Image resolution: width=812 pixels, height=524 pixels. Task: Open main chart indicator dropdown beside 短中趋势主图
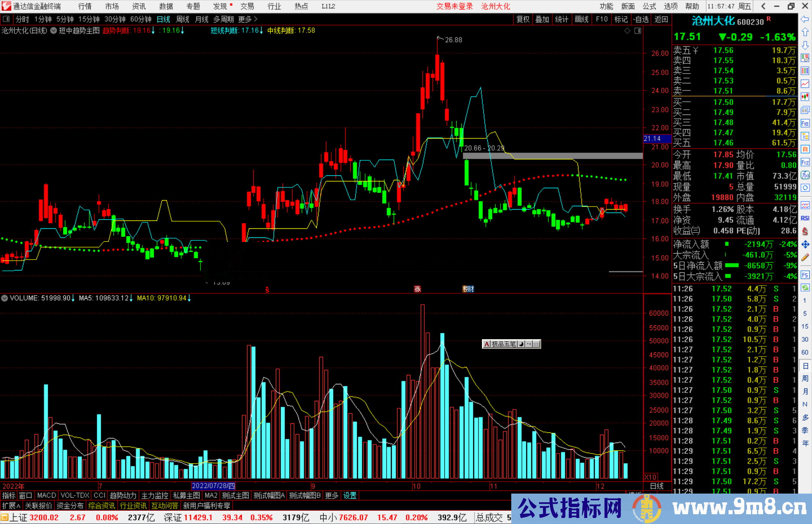tap(54, 31)
